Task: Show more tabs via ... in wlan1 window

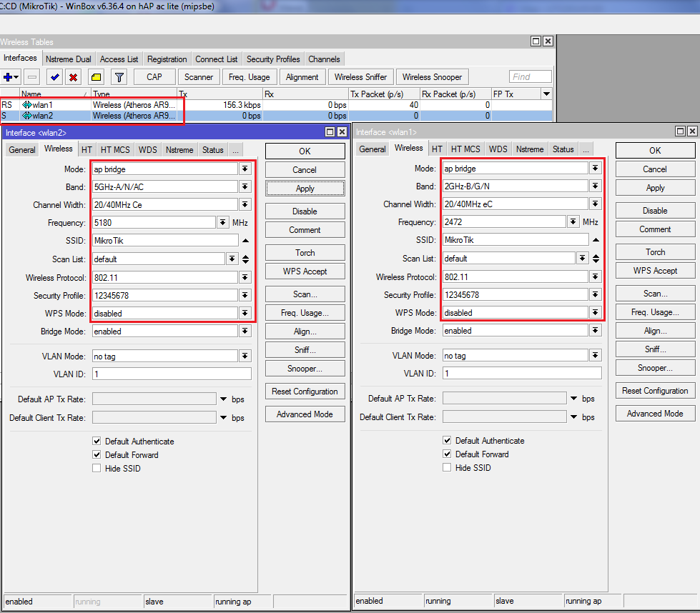Action: [x=586, y=149]
